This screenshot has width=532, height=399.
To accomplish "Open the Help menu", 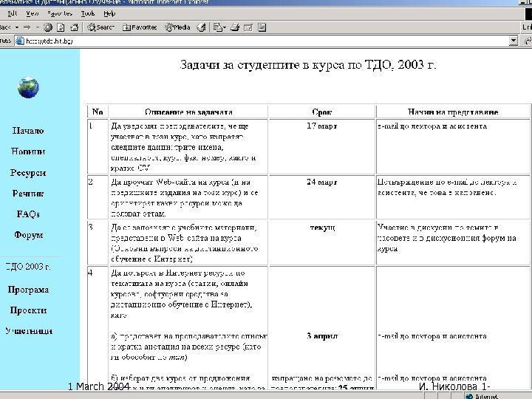I will [x=109, y=13].
